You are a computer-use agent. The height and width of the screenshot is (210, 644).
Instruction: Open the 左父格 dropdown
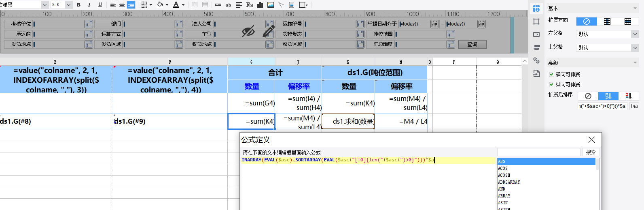[x=634, y=34]
